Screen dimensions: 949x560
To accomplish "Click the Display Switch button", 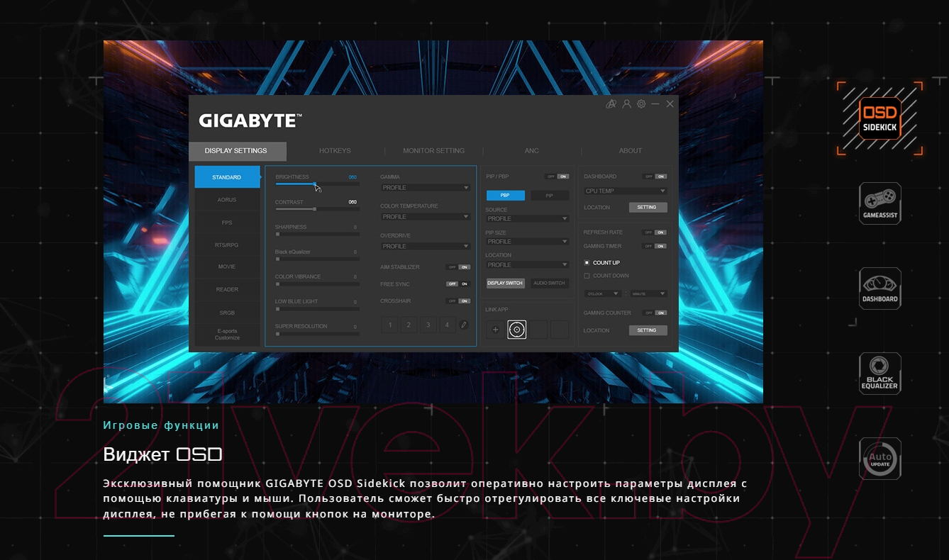I will coord(505,283).
